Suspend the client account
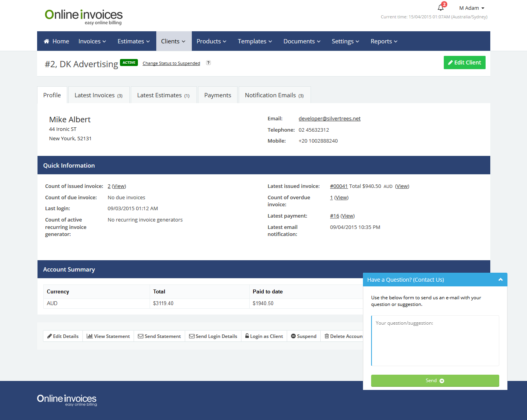Viewport: 527px width, 420px height. pos(304,336)
